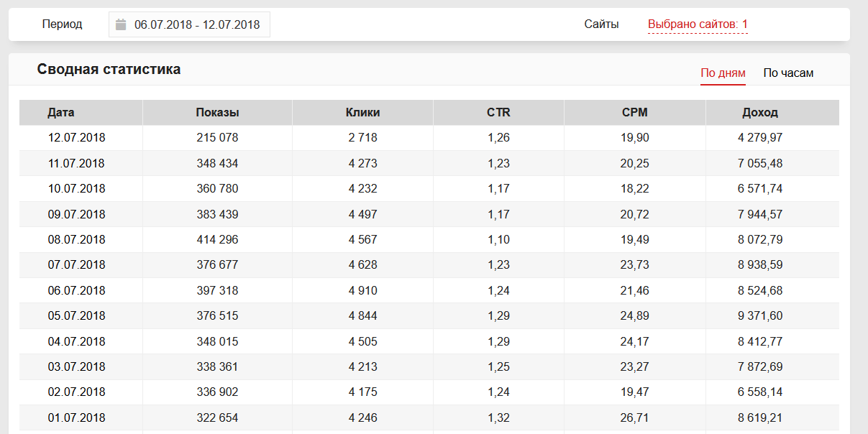Switch to the 'По дням' tab
The height and width of the screenshot is (434, 868).
(723, 73)
